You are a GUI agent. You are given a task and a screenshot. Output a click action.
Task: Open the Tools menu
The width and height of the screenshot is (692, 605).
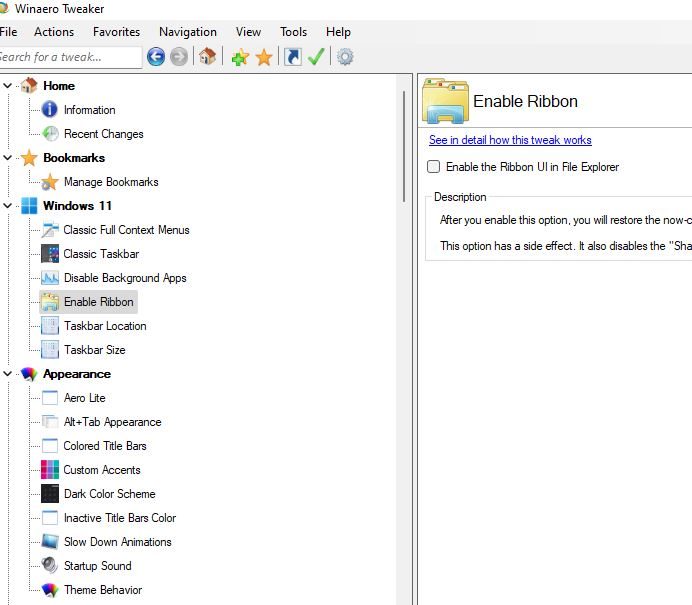click(293, 32)
